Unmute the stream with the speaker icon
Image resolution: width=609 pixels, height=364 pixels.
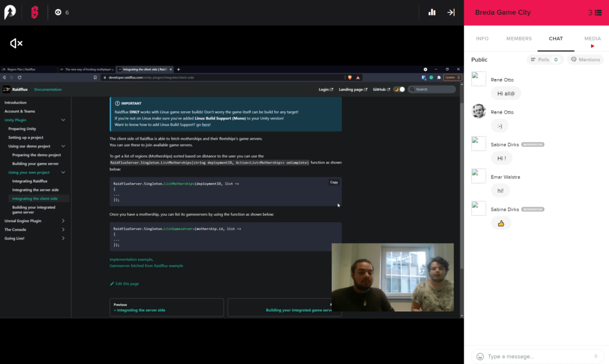(x=16, y=43)
